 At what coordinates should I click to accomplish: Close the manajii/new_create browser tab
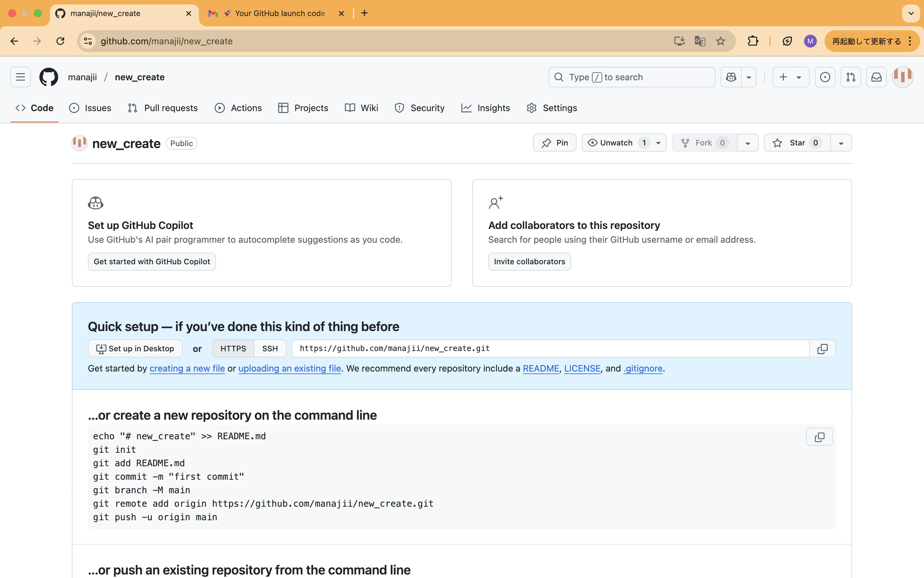[189, 14]
